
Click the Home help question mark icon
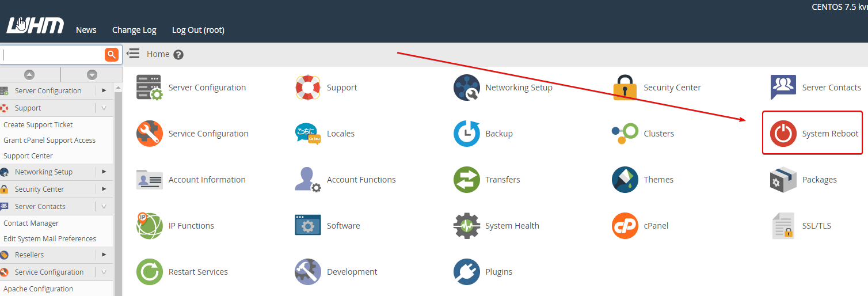pyautogui.click(x=178, y=55)
